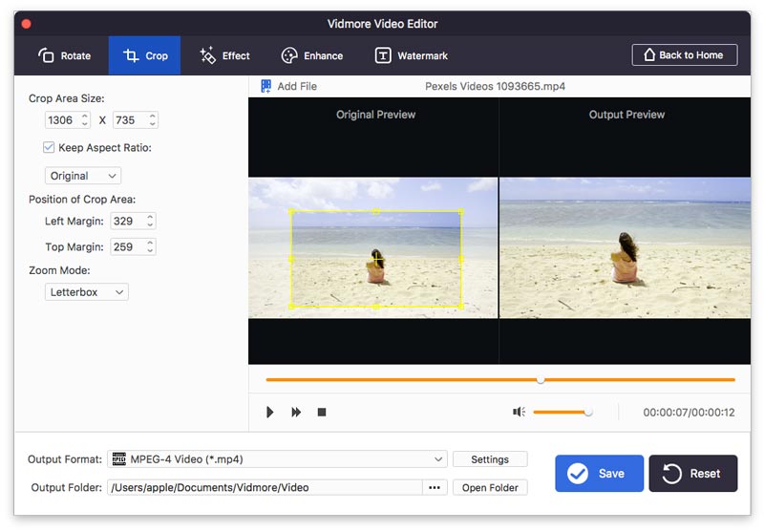Click the Add File label

coord(297,86)
